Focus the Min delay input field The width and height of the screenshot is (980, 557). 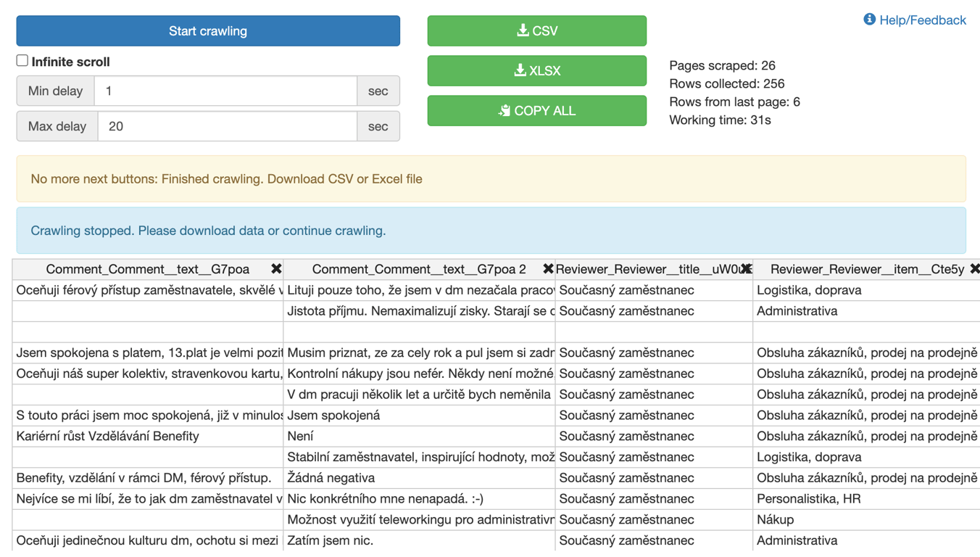click(225, 91)
